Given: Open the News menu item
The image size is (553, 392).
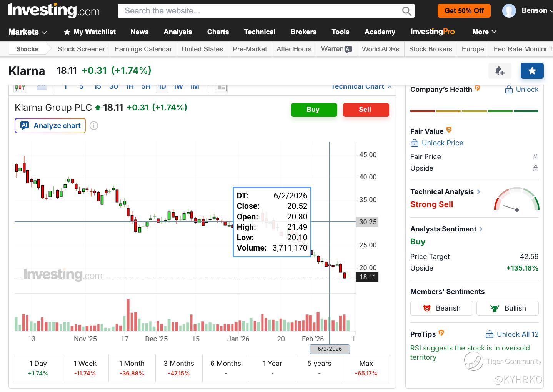Looking at the screenshot, I should (140, 32).
